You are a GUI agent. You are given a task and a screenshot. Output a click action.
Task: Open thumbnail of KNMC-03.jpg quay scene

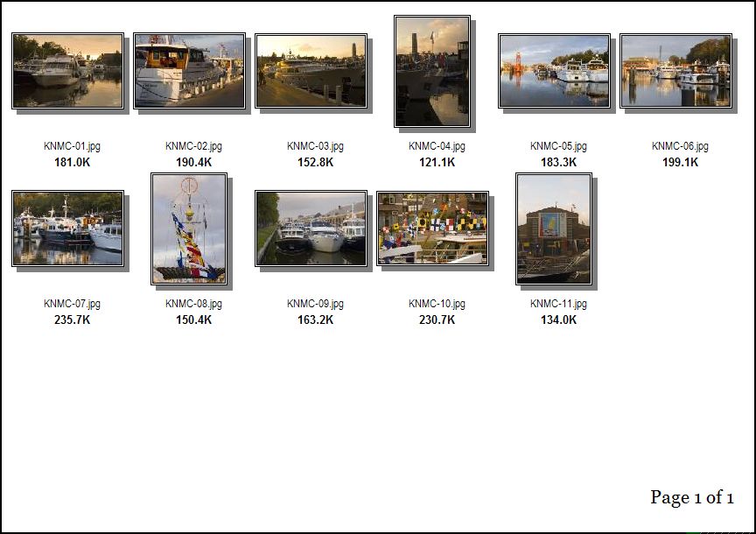311,72
